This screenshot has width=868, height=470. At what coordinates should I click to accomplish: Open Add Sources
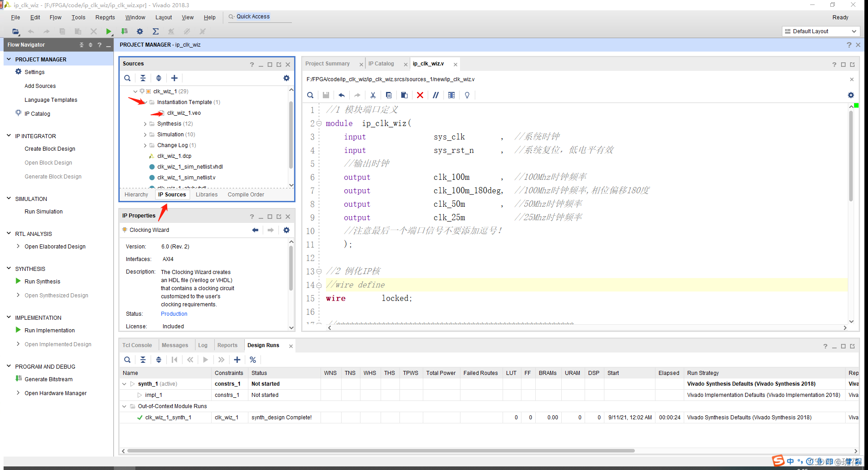coord(40,86)
